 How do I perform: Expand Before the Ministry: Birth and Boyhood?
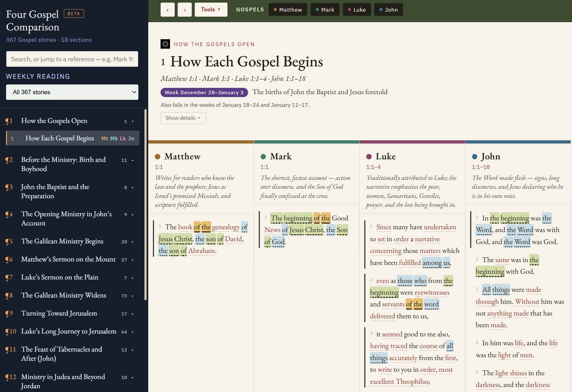point(133,160)
